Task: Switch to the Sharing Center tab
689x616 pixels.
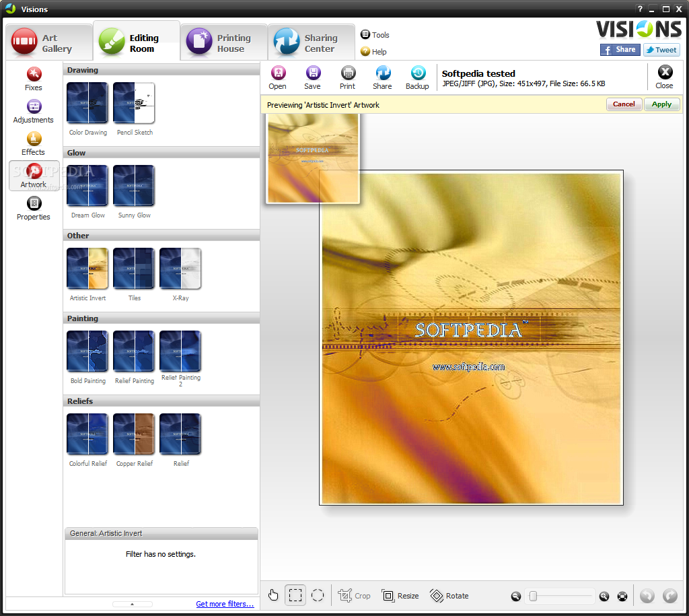Action: 311,42
